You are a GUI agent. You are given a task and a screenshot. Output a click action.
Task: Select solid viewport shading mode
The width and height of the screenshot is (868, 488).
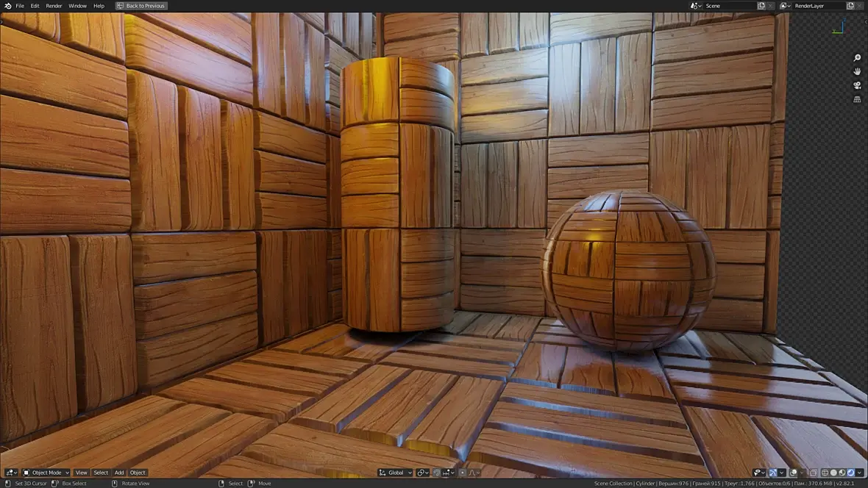pos(833,473)
